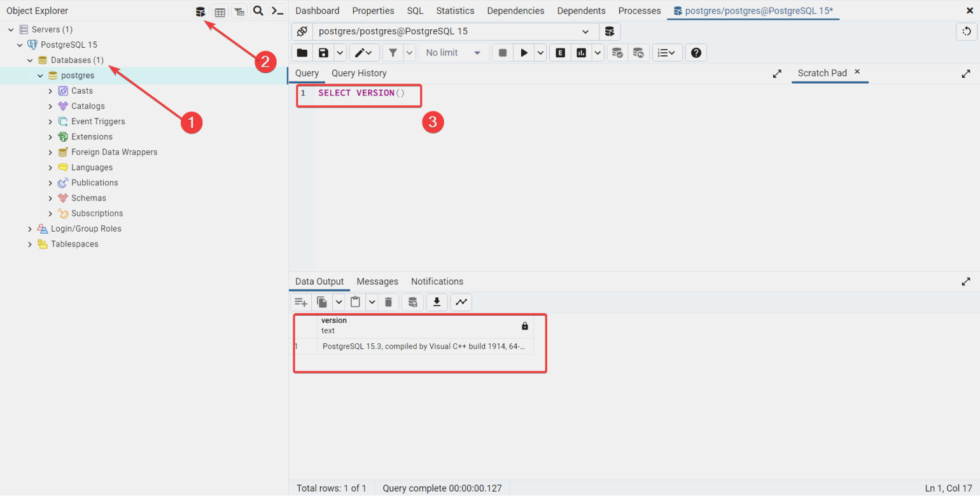Collapse the postgres database node
Screen dimensions: 980x496
pyautogui.click(x=40, y=76)
